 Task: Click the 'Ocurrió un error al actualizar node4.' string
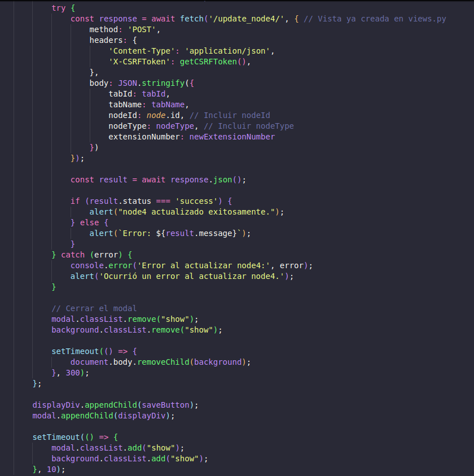(191, 276)
